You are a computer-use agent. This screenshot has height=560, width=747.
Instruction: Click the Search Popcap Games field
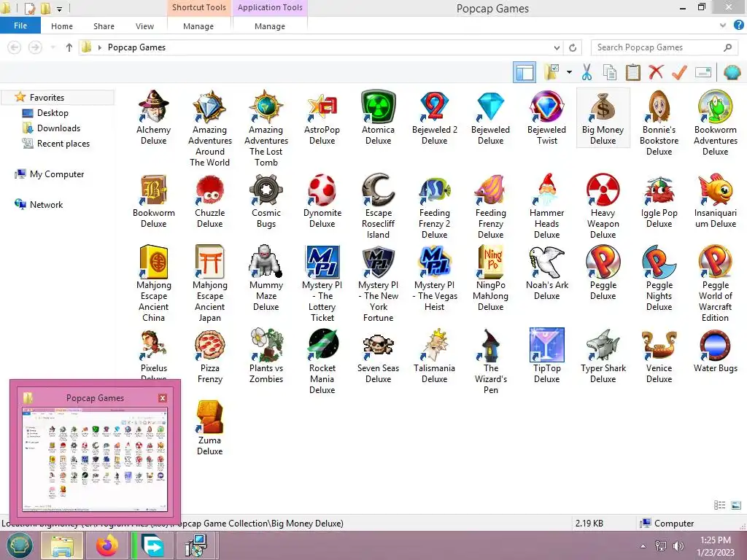tap(664, 47)
